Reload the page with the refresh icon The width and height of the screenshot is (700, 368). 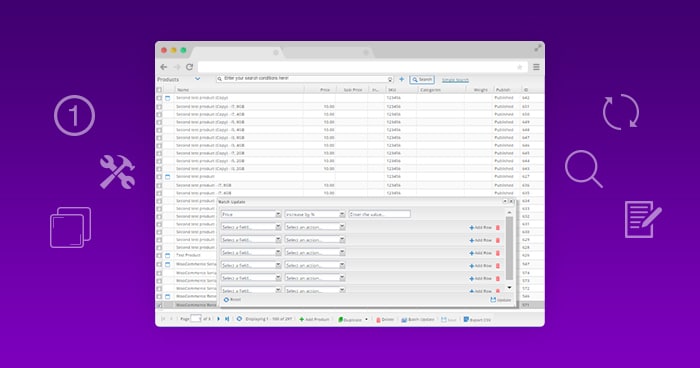pyautogui.click(x=189, y=67)
